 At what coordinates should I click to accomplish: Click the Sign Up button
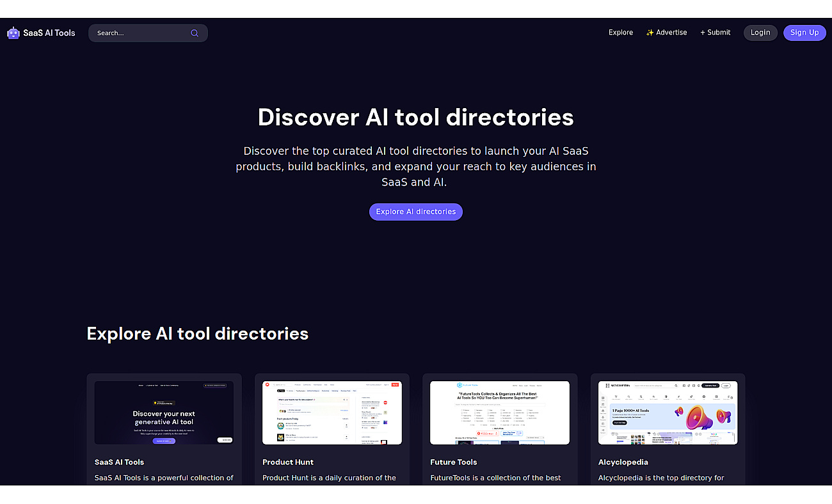click(x=804, y=33)
